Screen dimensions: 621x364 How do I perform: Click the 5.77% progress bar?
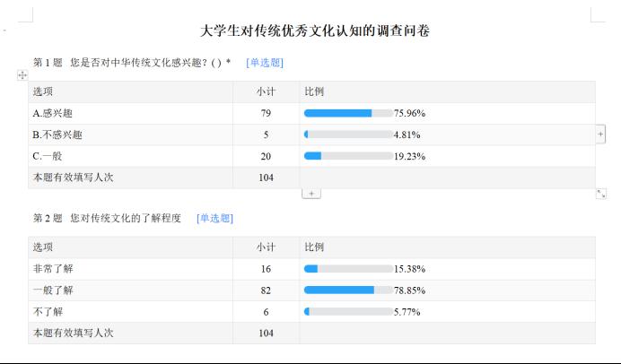348,312
